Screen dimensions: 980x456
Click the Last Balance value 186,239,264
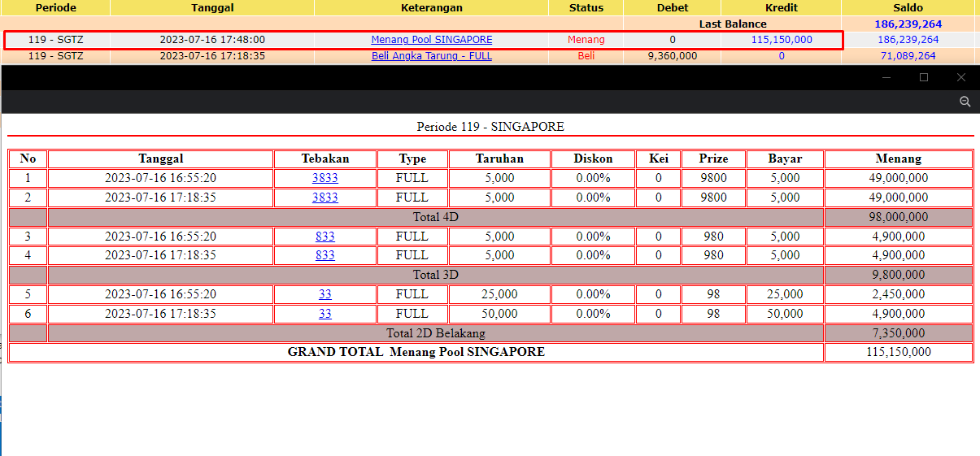coord(908,24)
